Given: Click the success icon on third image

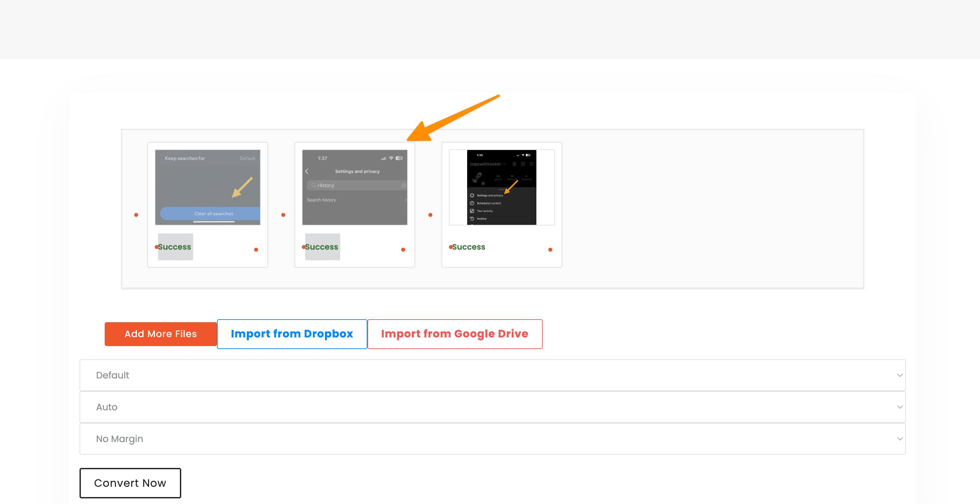Looking at the screenshot, I should [450, 247].
